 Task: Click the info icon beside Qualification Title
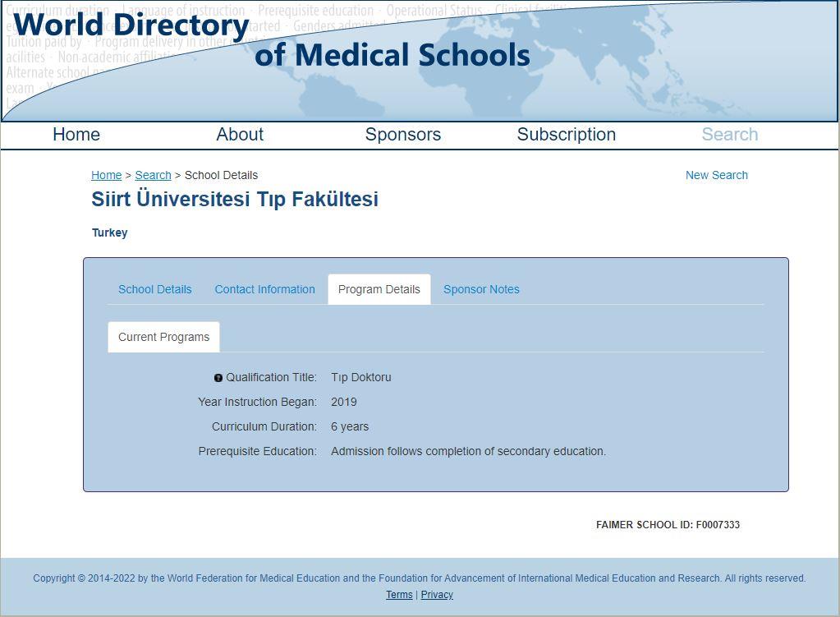218,378
